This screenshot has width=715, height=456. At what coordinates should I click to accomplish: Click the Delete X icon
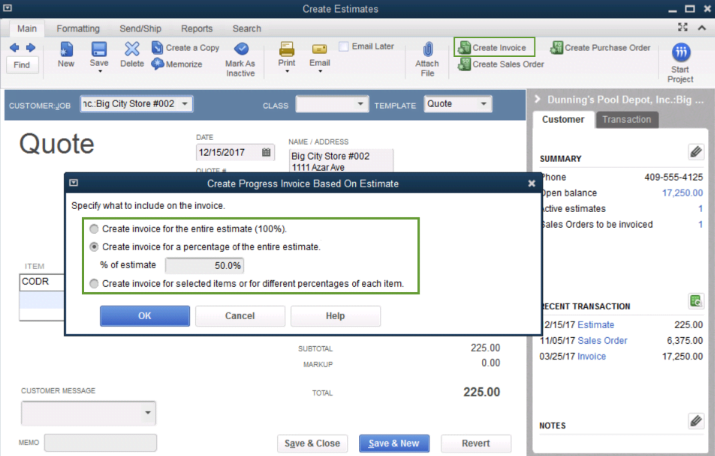(x=132, y=49)
